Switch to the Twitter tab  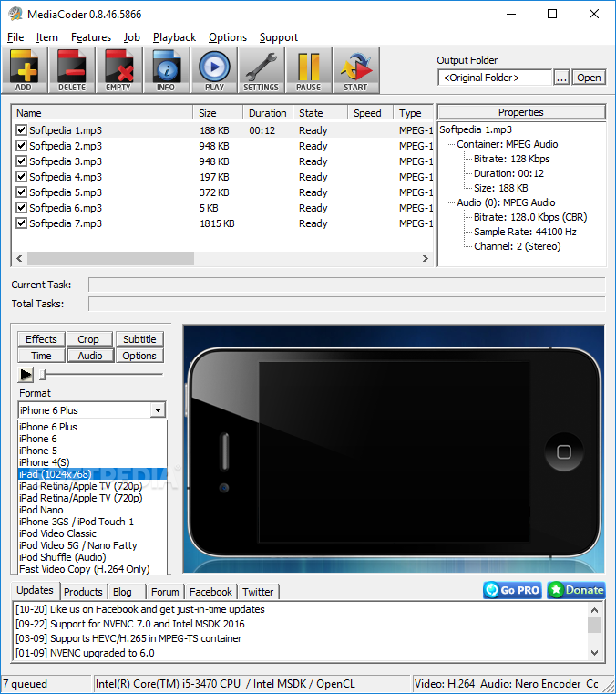[258, 592]
